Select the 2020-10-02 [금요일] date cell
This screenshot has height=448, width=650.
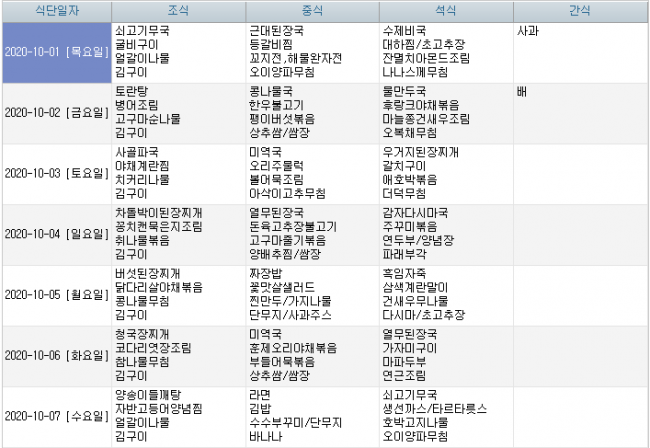point(56,112)
